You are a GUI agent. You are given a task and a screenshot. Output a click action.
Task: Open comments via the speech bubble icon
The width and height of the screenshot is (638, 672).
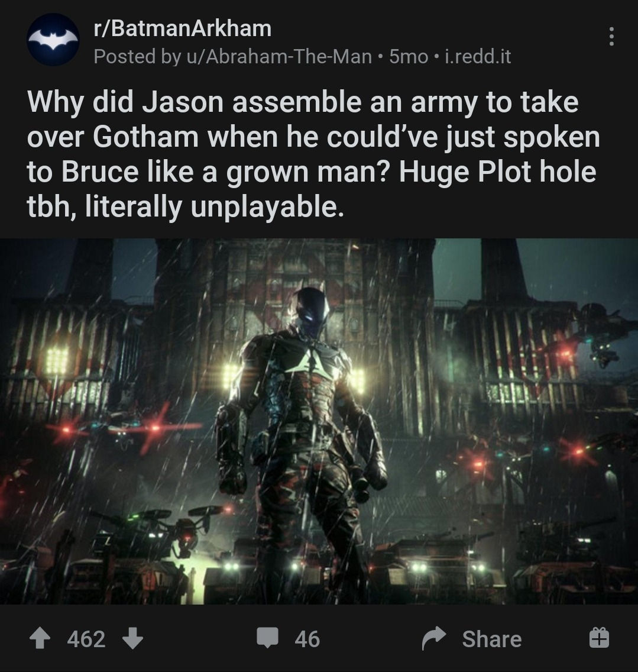(268, 638)
